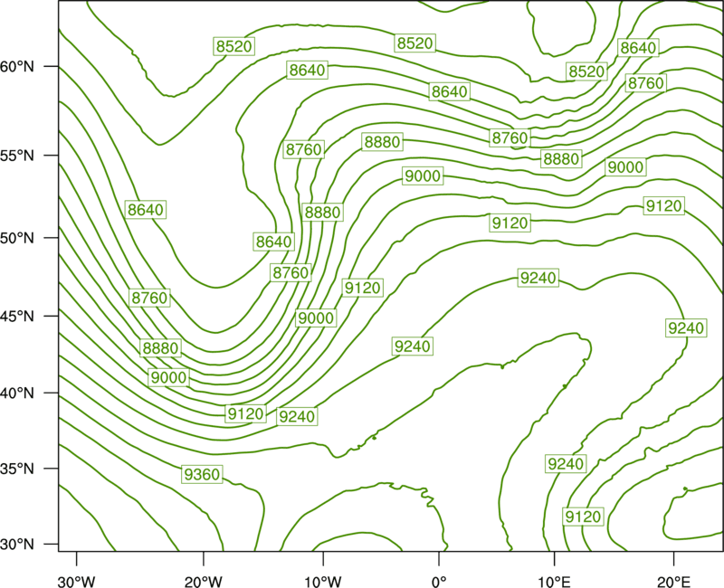
Task: Select the 10°E longitude axis label
Action: pyautogui.click(x=554, y=582)
